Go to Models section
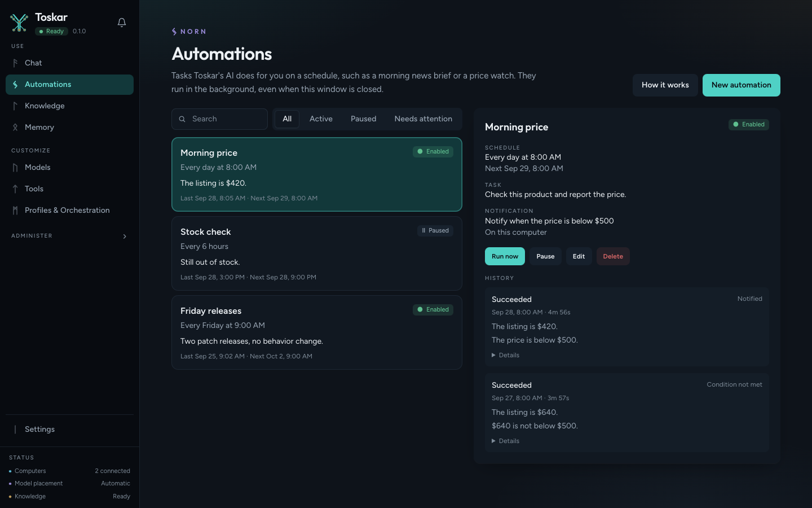This screenshot has width=812, height=508. click(x=69, y=168)
